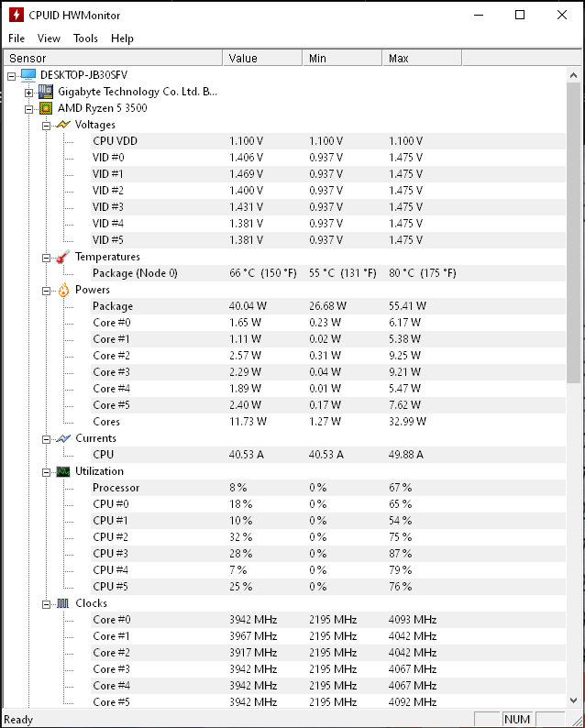Screen dimensions: 585x728
Task: Open the View menu
Action: pos(49,39)
